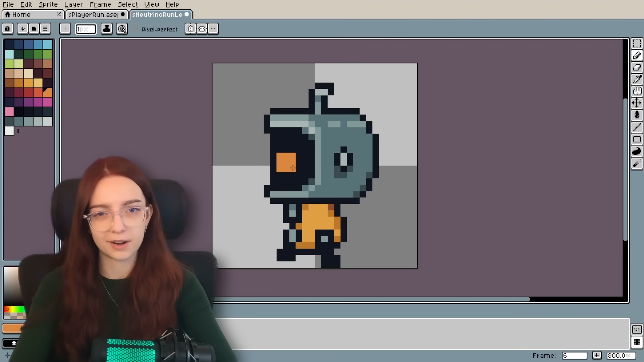Enable the Pixel-perfect checkbox

pyautogui.click(x=136, y=29)
